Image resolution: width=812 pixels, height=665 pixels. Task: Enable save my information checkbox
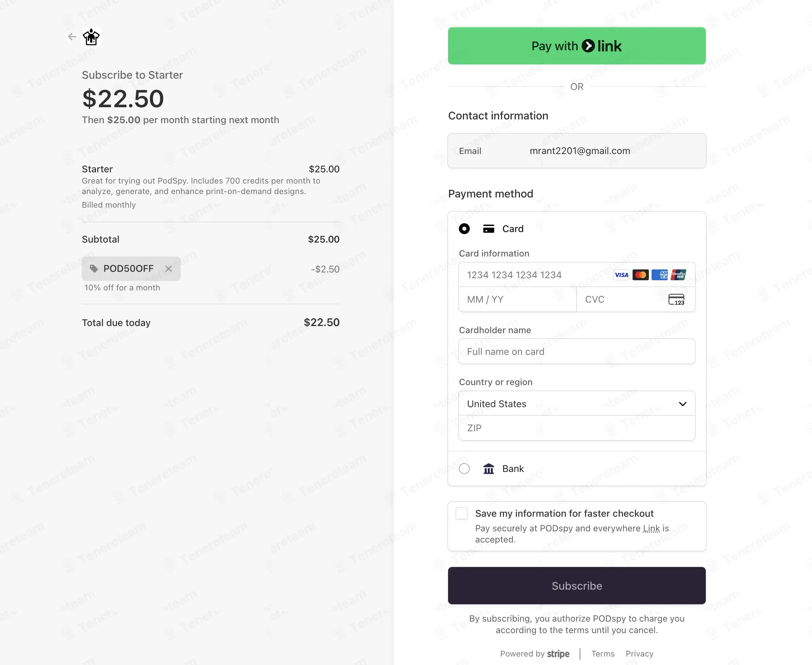[x=462, y=513]
